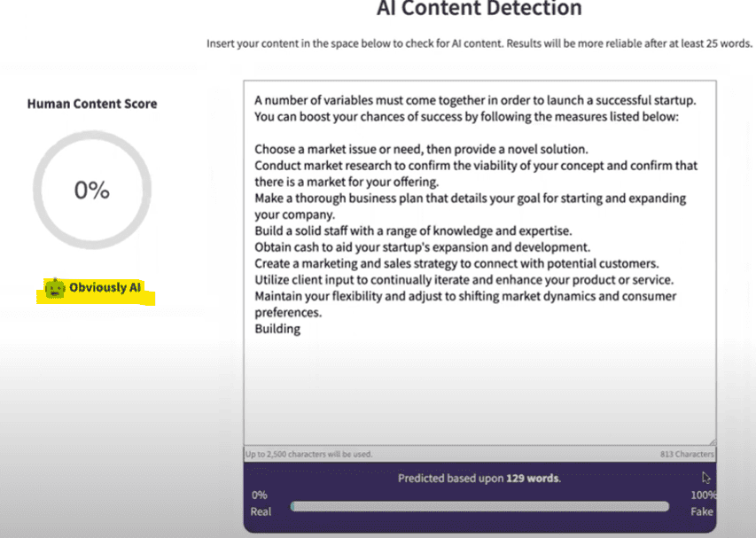This screenshot has width=756, height=538.
Task: Click the green robot icon beside Obviously AI
Action: [54, 288]
